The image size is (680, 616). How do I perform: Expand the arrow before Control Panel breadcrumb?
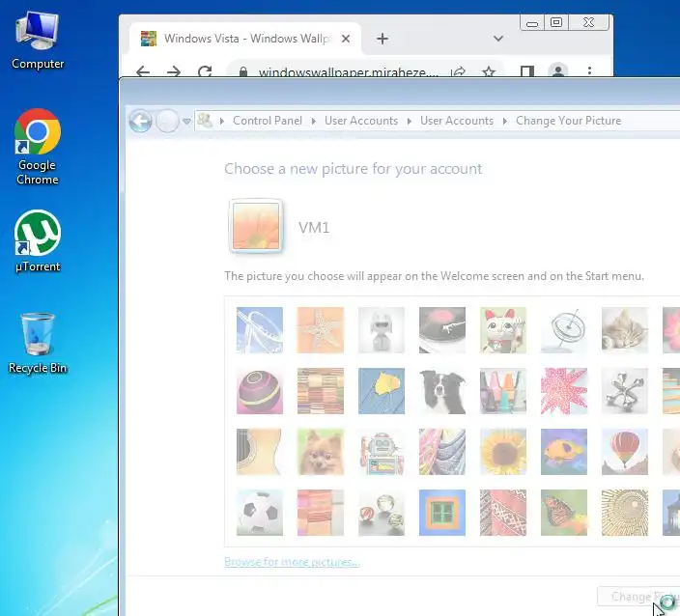click(222, 121)
